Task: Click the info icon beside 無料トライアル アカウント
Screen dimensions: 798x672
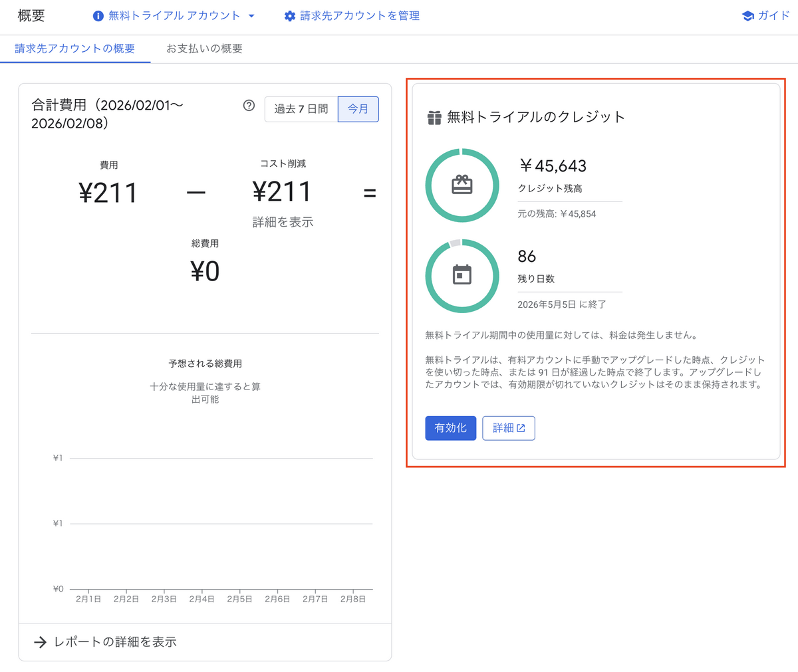Action: pyautogui.click(x=99, y=16)
